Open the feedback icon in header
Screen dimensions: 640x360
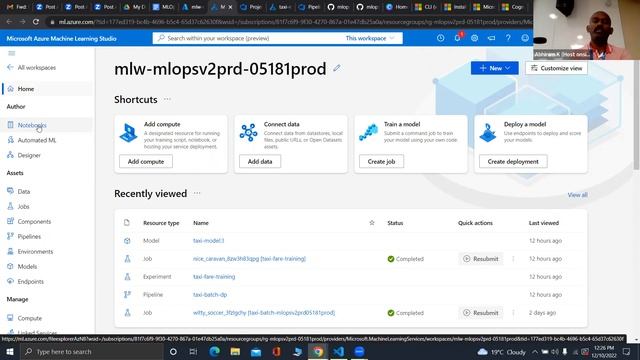491,38
